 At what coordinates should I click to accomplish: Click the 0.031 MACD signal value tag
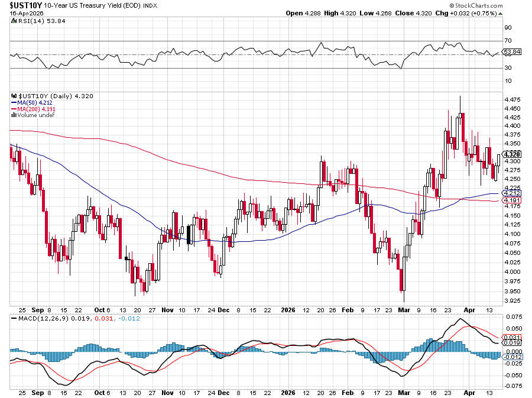(x=512, y=336)
